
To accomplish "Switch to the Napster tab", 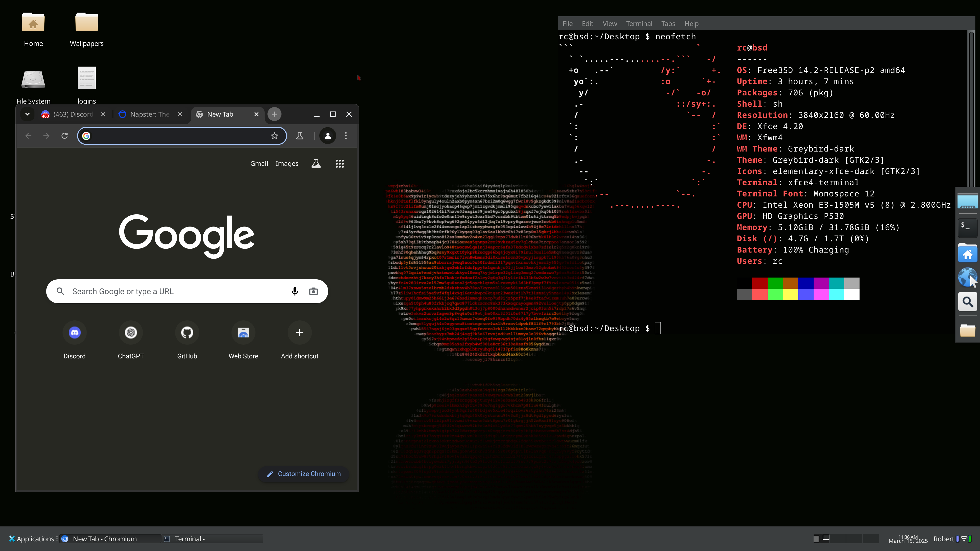I will (150, 114).
